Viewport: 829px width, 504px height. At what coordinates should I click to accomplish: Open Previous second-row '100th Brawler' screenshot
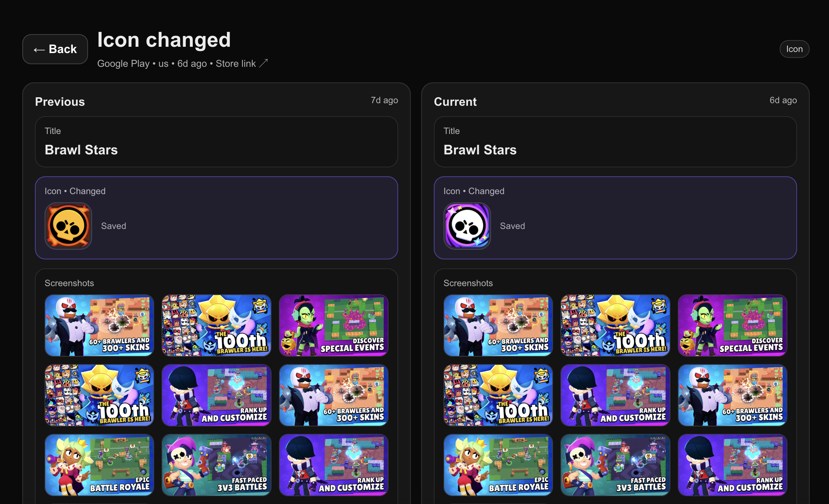point(99,395)
